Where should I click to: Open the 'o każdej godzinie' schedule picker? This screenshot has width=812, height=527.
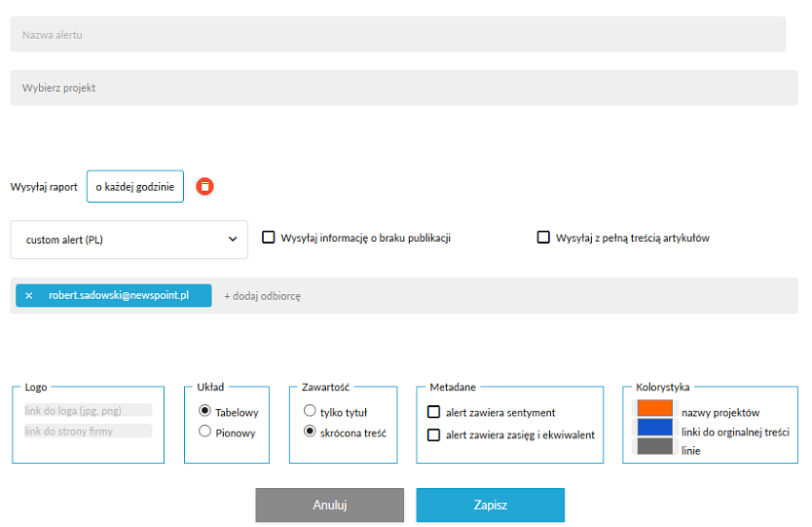134,186
